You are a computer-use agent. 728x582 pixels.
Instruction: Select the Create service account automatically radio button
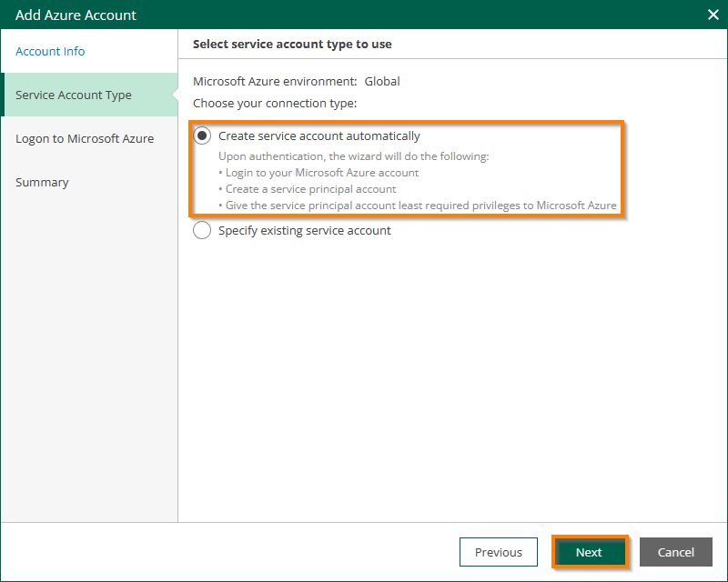coord(202,136)
